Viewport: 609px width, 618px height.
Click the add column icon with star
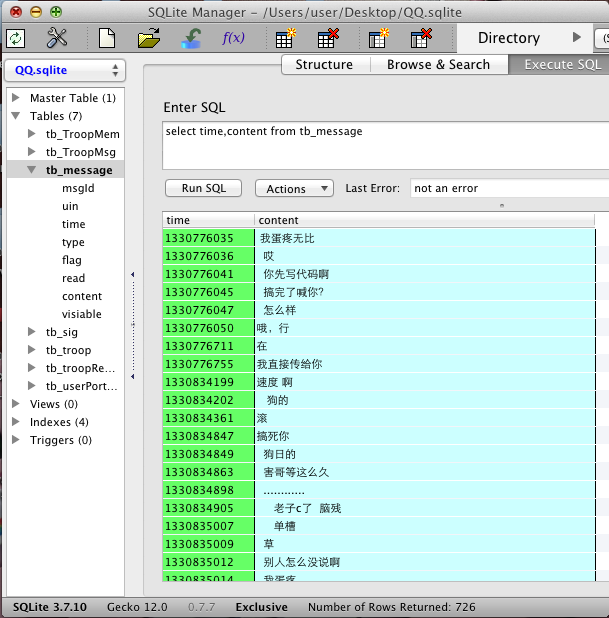(379, 38)
